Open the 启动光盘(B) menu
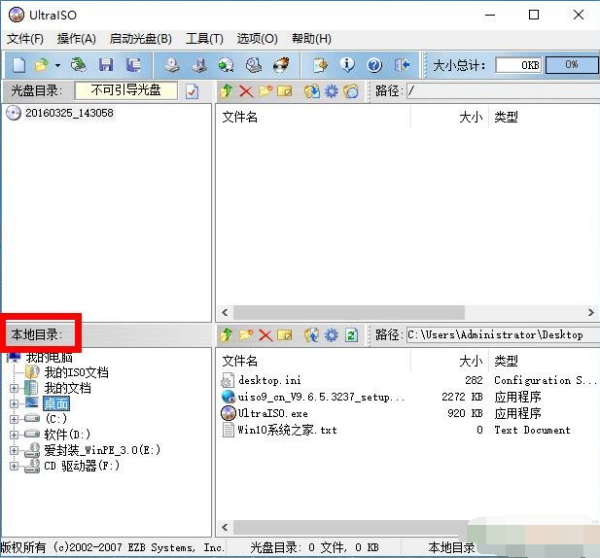 click(x=140, y=39)
